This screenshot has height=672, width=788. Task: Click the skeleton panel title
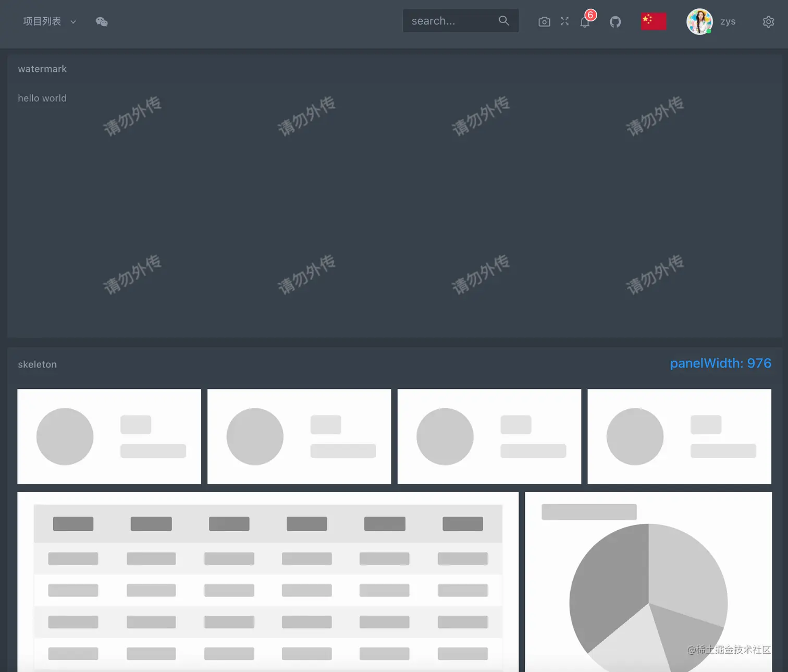(x=38, y=364)
